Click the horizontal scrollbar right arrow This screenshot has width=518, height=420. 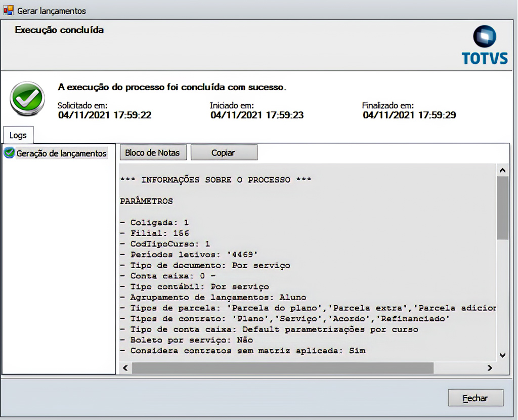coord(490,368)
